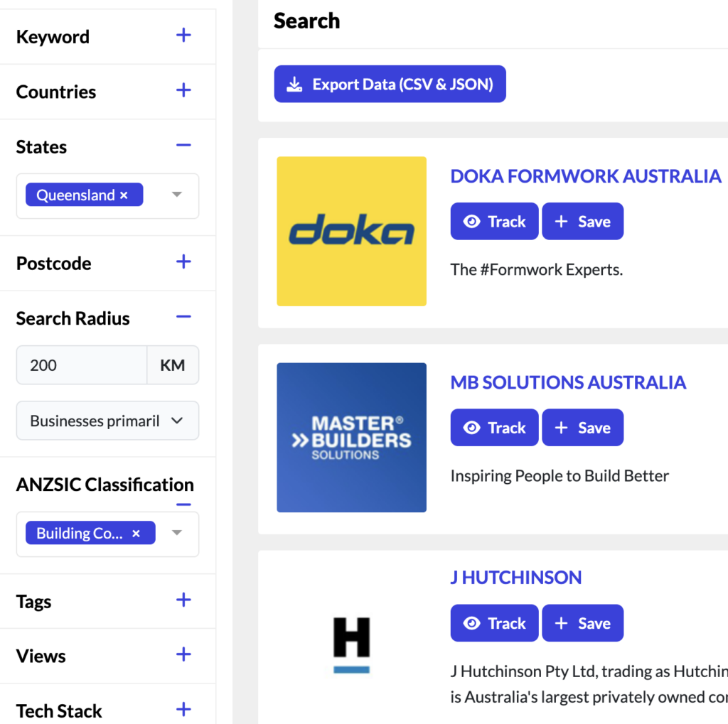Image resolution: width=728 pixels, height=724 pixels.
Task: Save MB SOLUTIONS AUSTRALIA
Action: tap(582, 427)
